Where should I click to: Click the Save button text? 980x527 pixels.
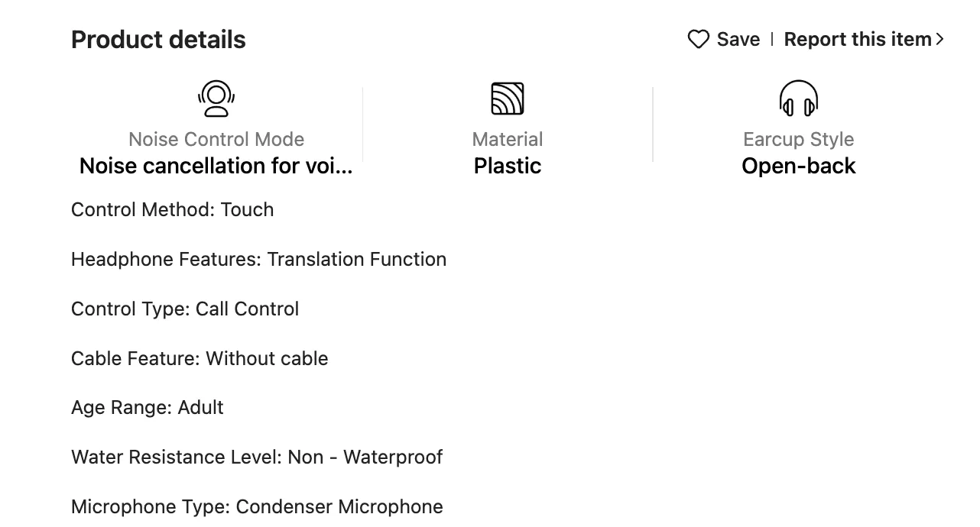[x=738, y=39]
